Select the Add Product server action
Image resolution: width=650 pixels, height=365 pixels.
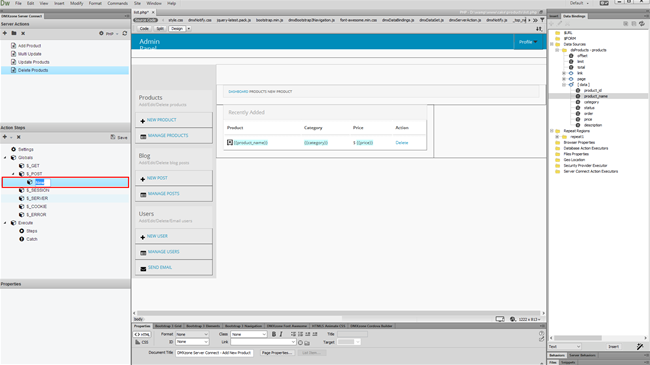pyautogui.click(x=29, y=46)
